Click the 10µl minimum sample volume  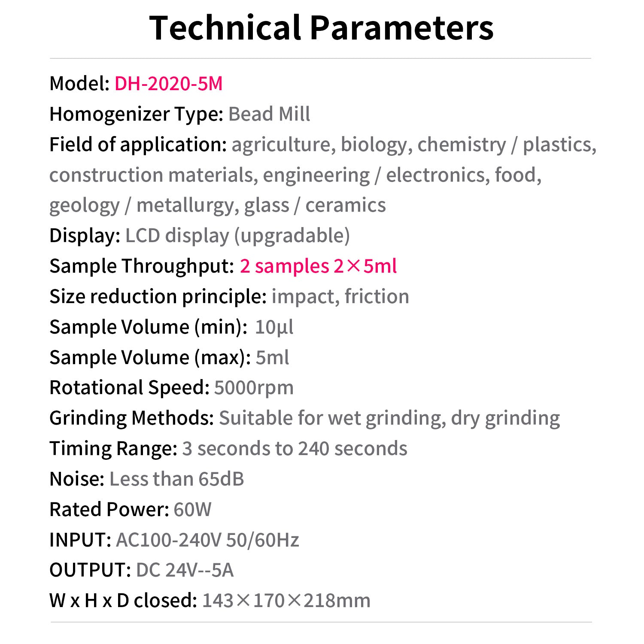(274, 327)
